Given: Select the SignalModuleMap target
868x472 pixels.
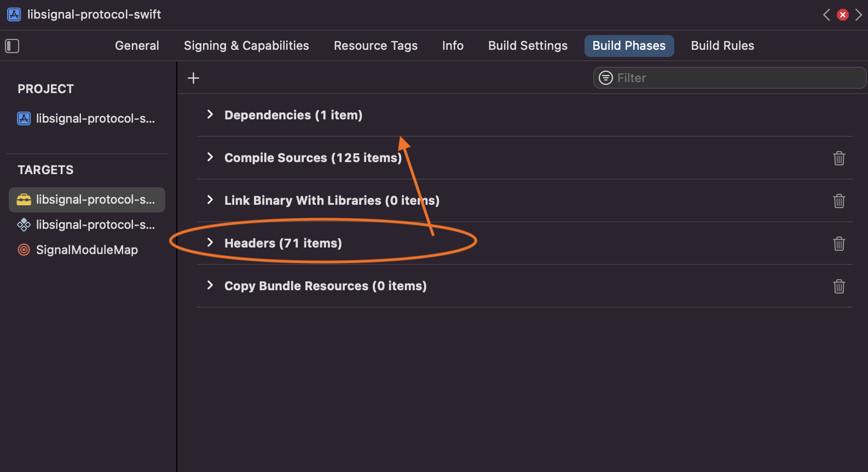Looking at the screenshot, I should [x=87, y=250].
